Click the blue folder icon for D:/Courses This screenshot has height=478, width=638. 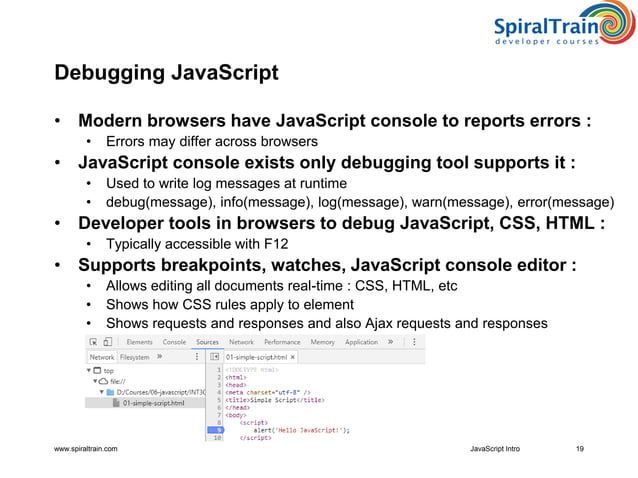(110, 392)
